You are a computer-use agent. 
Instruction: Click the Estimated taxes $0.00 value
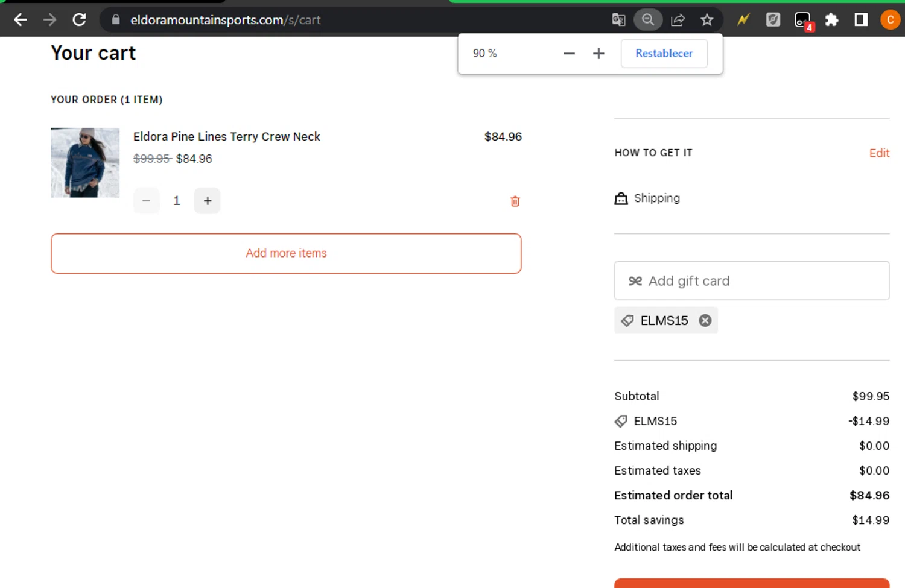tap(874, 470)
